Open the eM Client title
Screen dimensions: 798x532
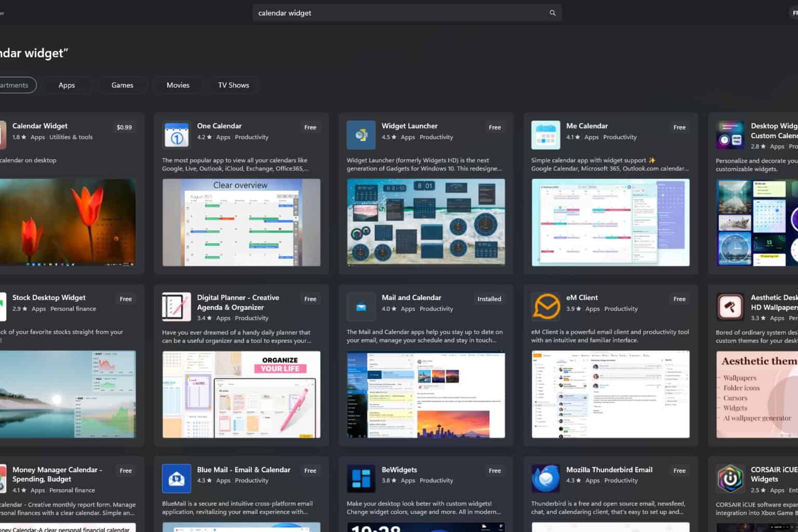coord(582,298)
